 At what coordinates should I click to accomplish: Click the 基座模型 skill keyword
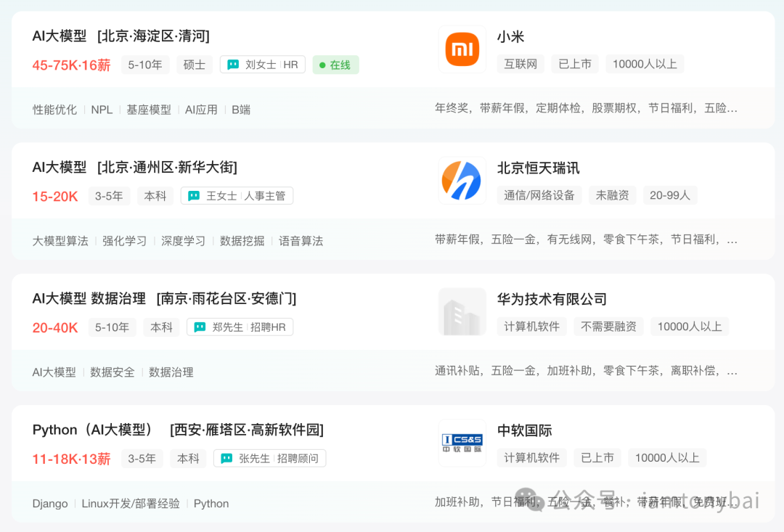click(x=149, y=110)
